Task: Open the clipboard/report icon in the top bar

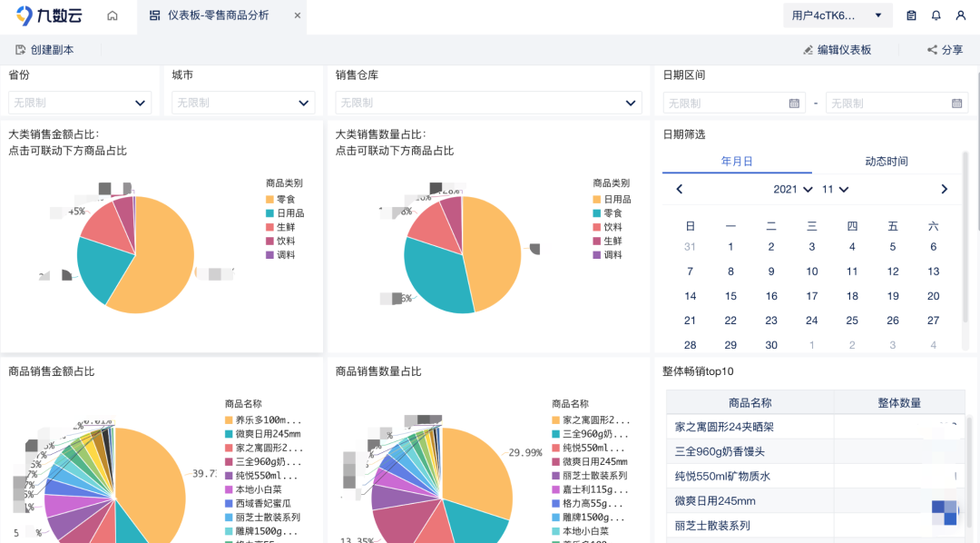Action: [x=910, y=15]
